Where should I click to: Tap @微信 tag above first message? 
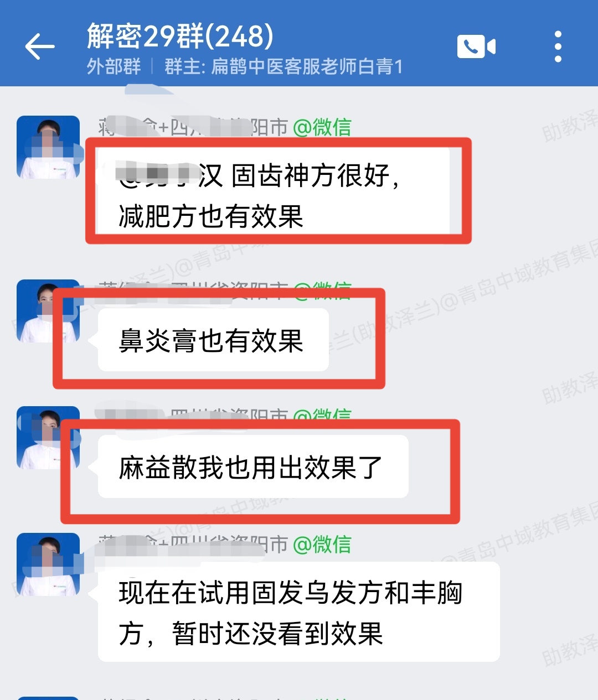(322, 128)
